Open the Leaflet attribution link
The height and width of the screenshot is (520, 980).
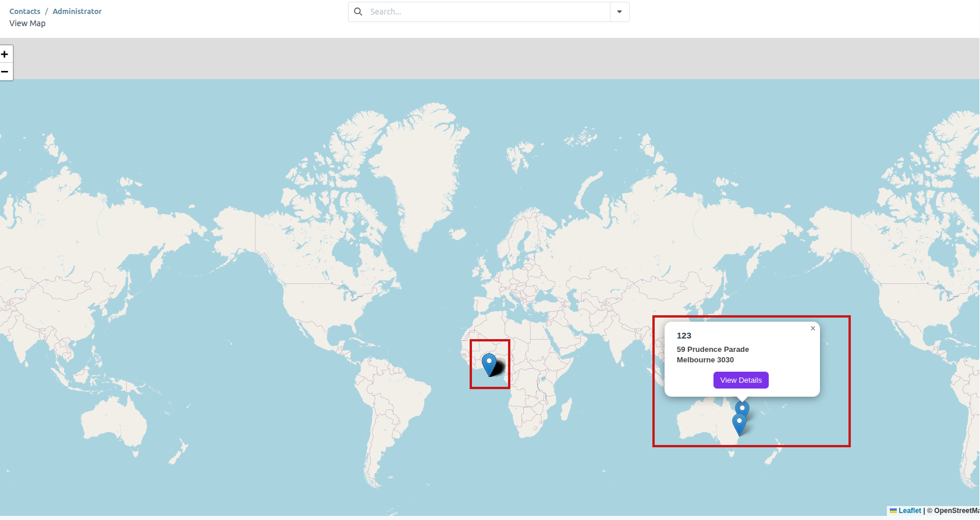coord(910,511)
